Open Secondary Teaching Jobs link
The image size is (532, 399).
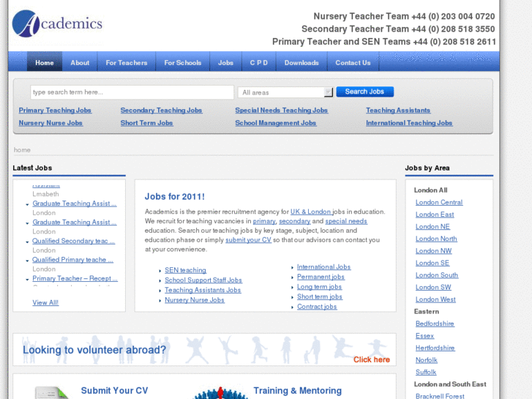tap(161, 111)
